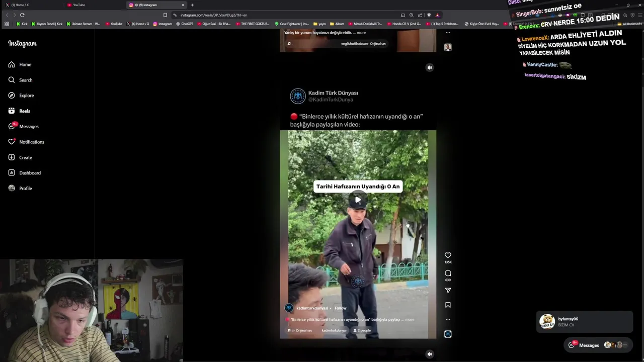Play the reel with the center play button
Viewport: 644px width, 362px height.
click(358, 200)
